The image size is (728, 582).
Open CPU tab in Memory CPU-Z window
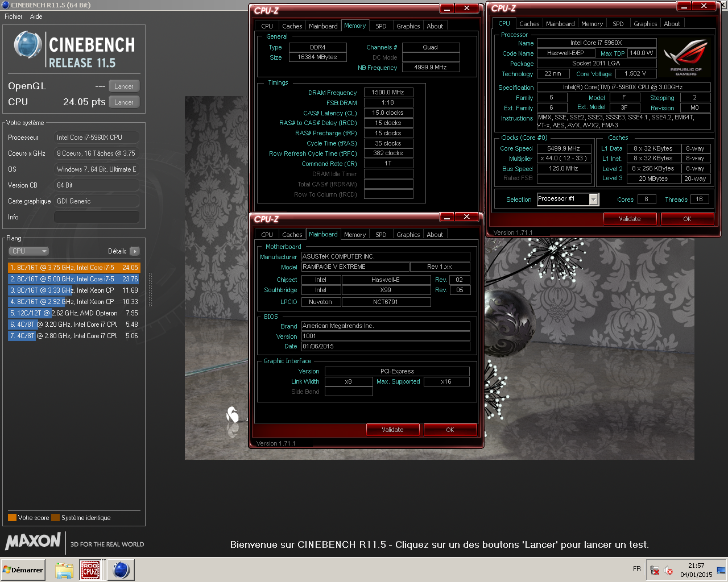pyautogui.click(x=267, y=26)
